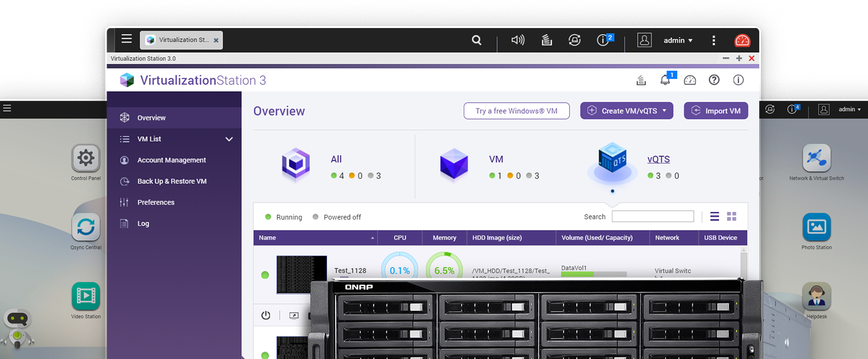The width and height of the screenshot is (868, 359).
Task: Open Back Up & Restore VM
Action: (174, 181)
